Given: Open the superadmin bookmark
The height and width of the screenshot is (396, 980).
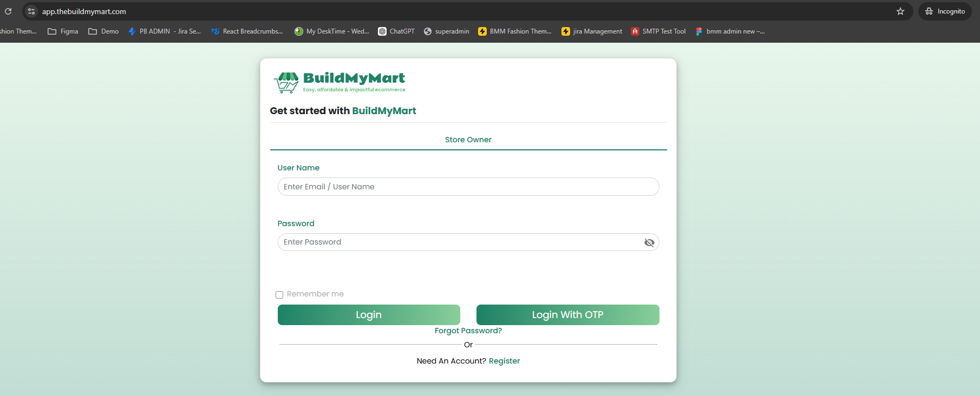Looking at the screenshot, I should (446, 31).
